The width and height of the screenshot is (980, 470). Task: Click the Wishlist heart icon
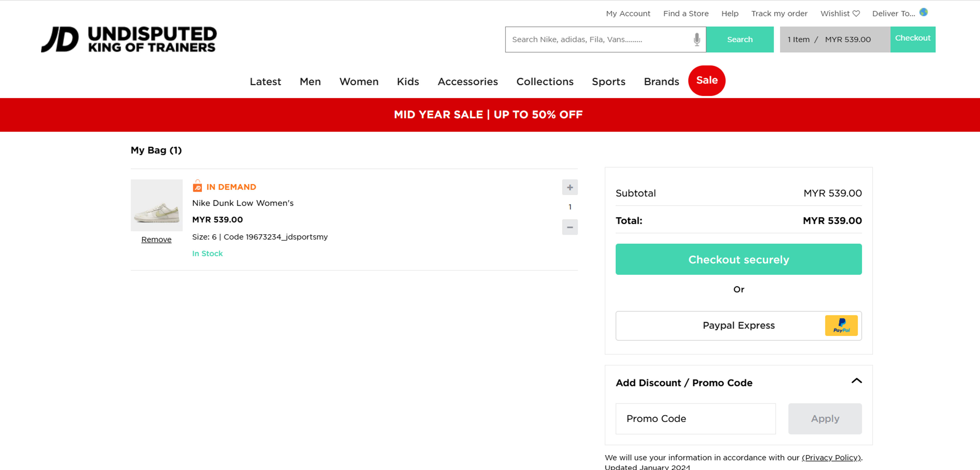(x=856, y=14)
